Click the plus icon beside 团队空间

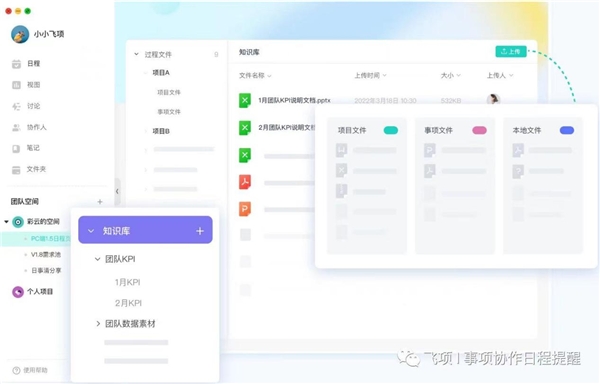click(100, 202)
